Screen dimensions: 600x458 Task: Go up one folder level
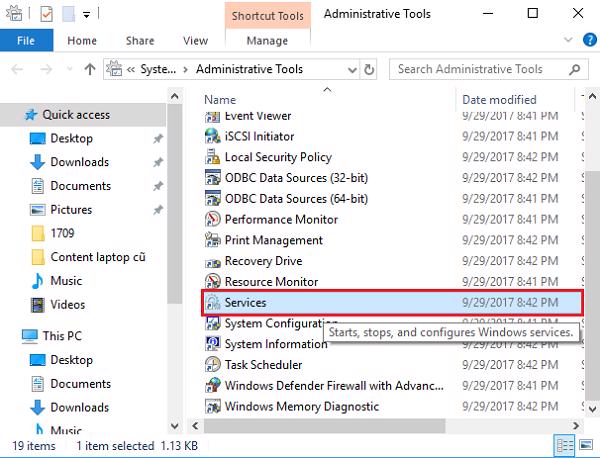[x=91, y=70]
